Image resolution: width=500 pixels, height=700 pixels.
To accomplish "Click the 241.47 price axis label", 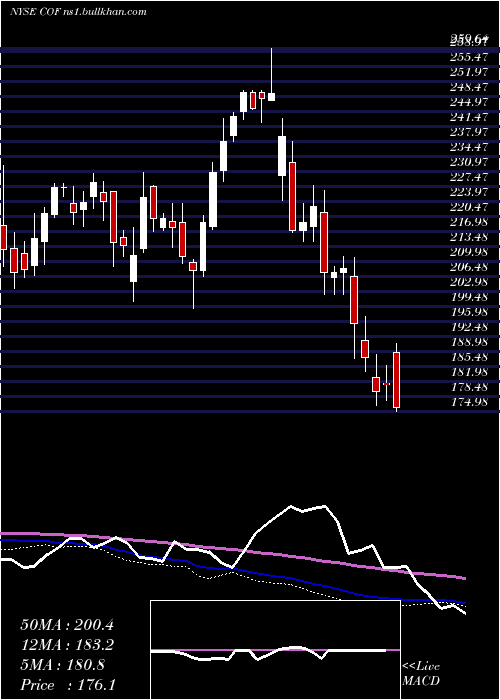I will [468, 117].
